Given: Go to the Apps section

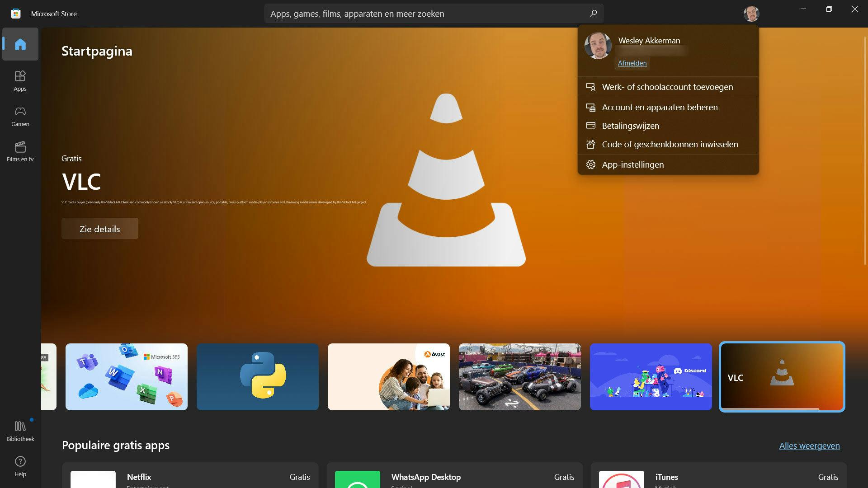Looking at the screenshot, I should 20,81.
